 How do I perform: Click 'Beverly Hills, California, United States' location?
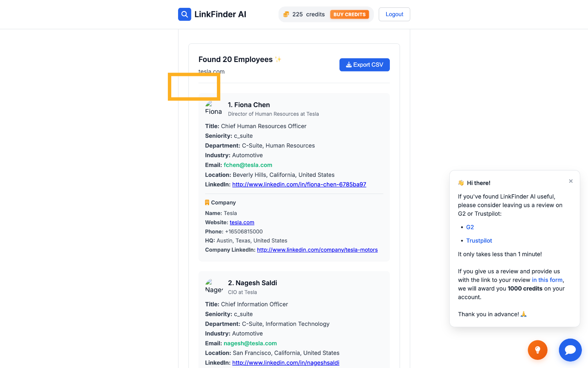tap(284, 175)
